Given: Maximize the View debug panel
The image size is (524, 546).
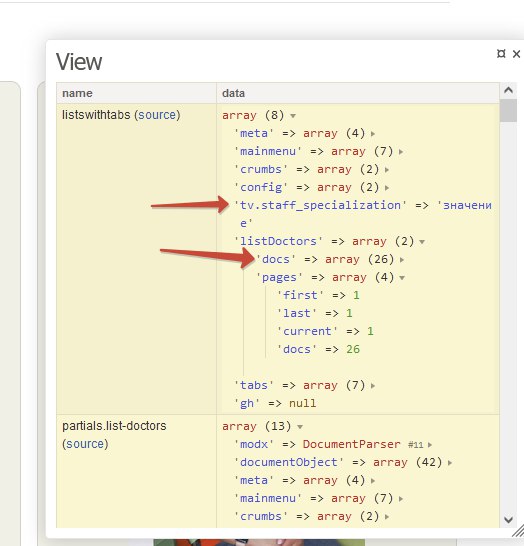Looking at the screenshot, I should (x=501, y=54).
